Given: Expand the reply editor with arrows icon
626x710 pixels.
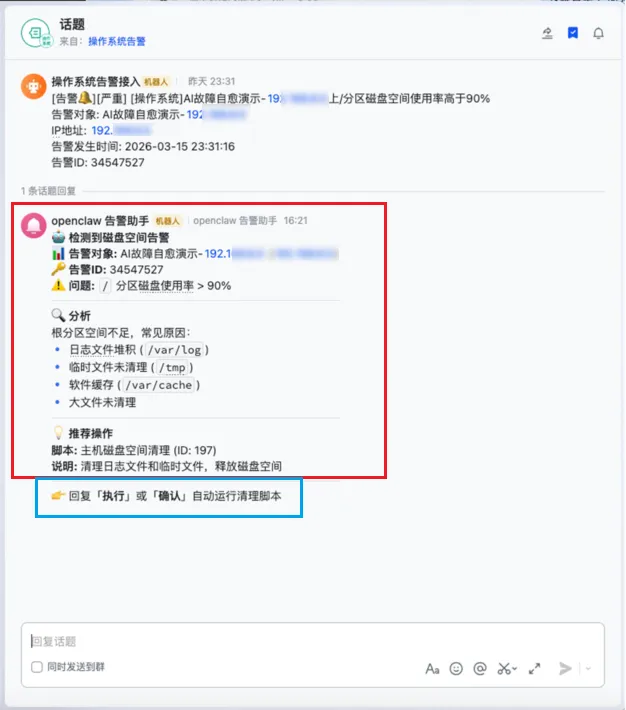Looking at the screenshot, I should (535, 669).
